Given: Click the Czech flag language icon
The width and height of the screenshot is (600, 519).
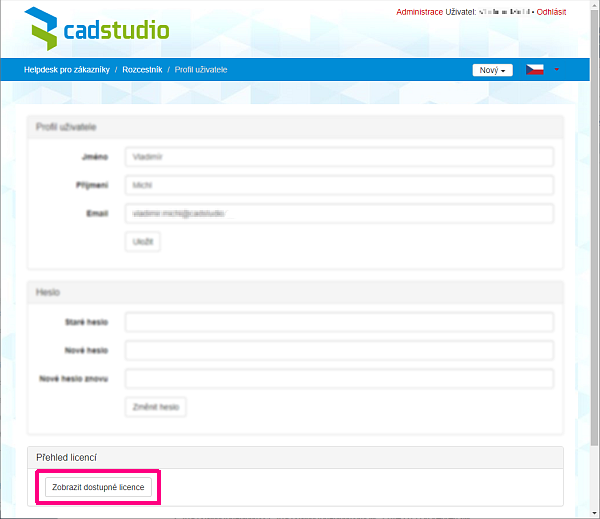Looking at the screenshot, I should coord(535,70).
